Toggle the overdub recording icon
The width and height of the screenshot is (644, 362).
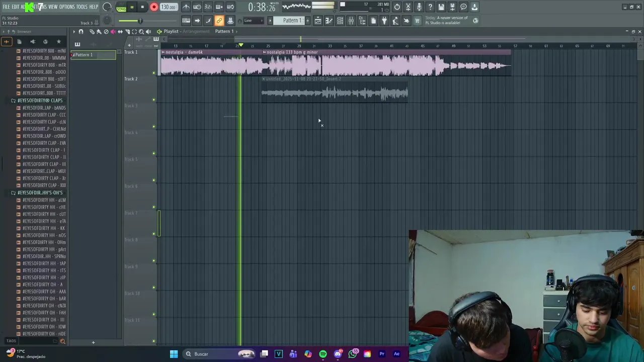coord(219,7)
